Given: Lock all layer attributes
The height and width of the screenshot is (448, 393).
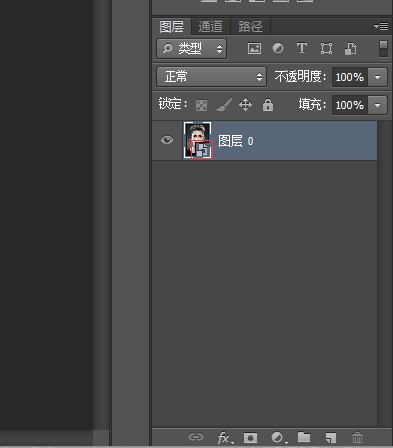Looking at the screenshot, I should [268, 105].
